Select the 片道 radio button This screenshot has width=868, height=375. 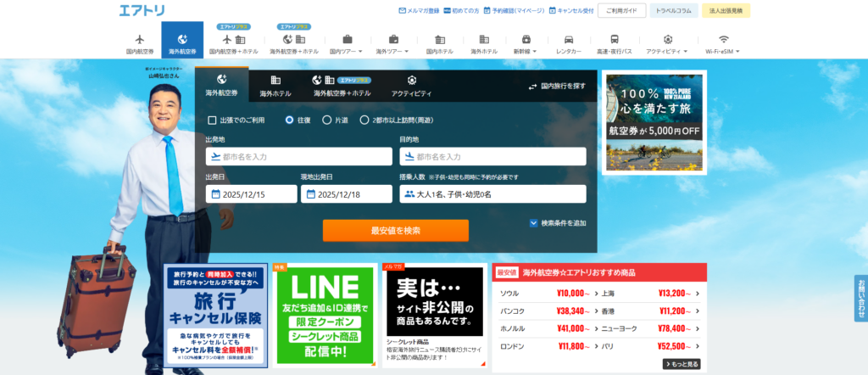[x=327, y=120]
